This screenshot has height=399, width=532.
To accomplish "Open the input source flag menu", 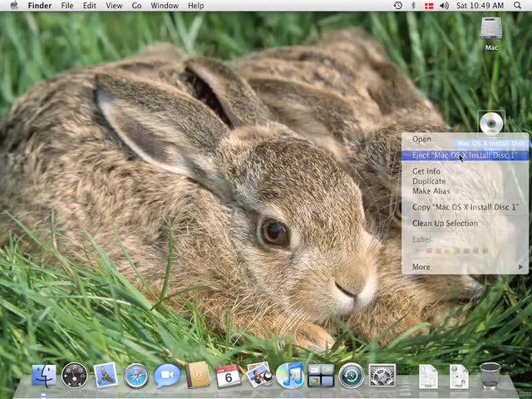I will [x=428, y=6].
